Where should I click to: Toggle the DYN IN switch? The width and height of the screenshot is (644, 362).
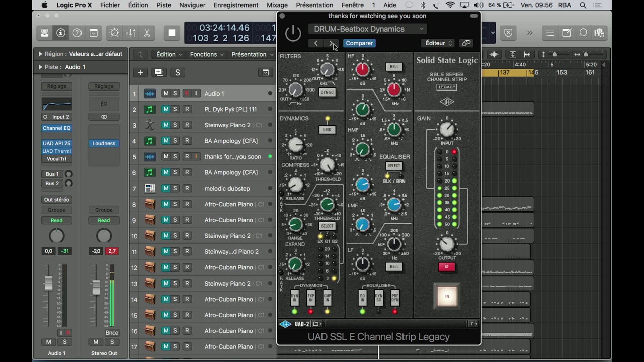(294, 298)
